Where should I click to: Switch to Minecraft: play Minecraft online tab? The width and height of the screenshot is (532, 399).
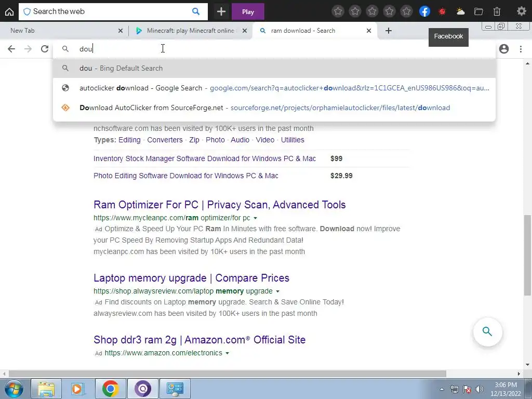[190, 31]
